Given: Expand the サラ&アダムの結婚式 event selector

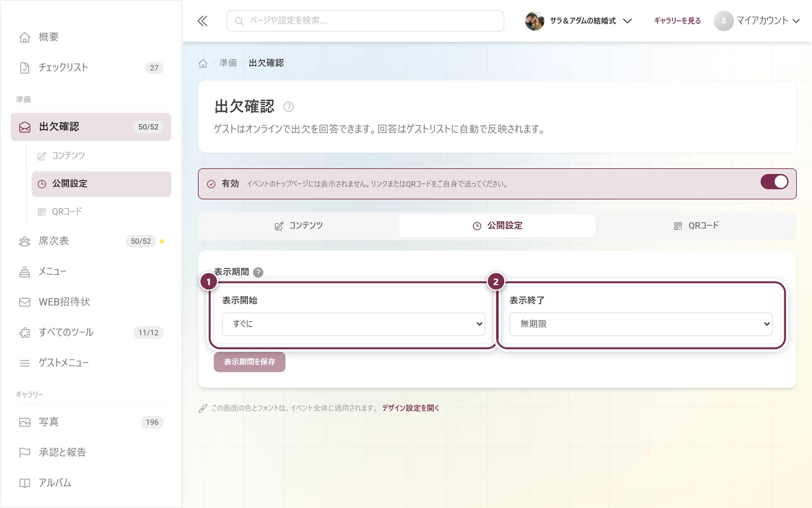Looking at the screenshot, I should pos(579,21).
